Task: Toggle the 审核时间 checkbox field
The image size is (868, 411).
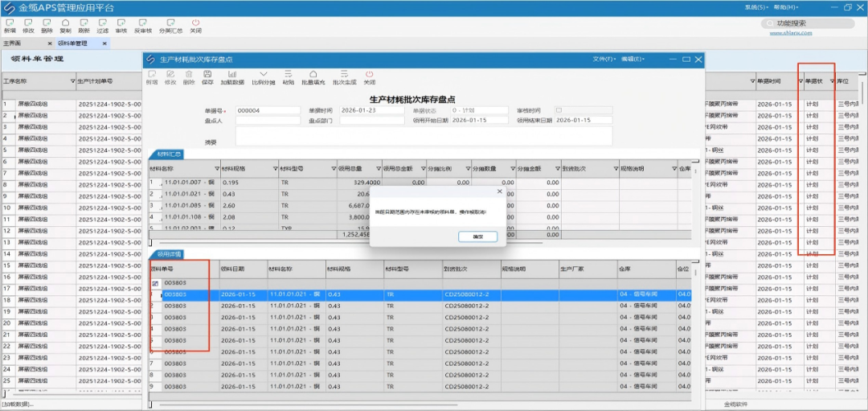Action: point(559,110)
